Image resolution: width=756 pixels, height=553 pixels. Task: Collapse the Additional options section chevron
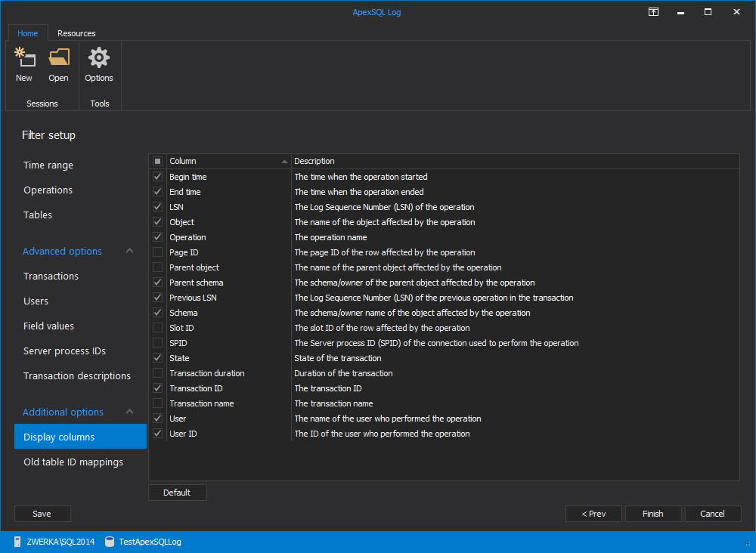(x=130, y=412)
